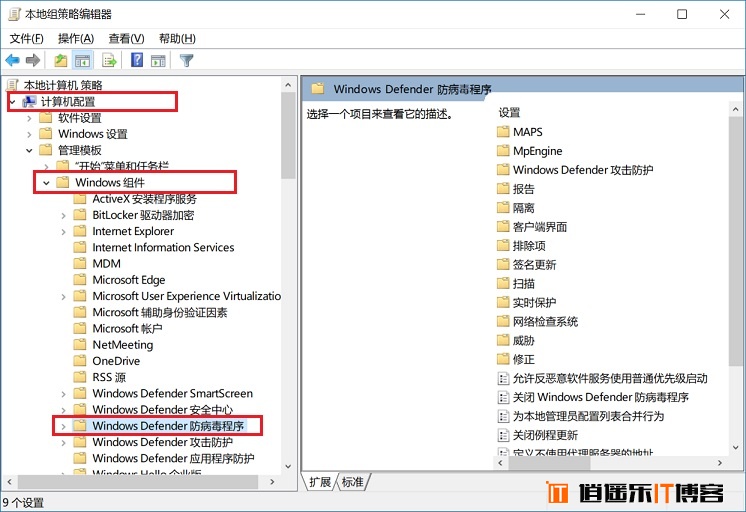Screen dimensions: 746x512
Task: Open the 操作(A) menu
Action: [x=76, y=39]
